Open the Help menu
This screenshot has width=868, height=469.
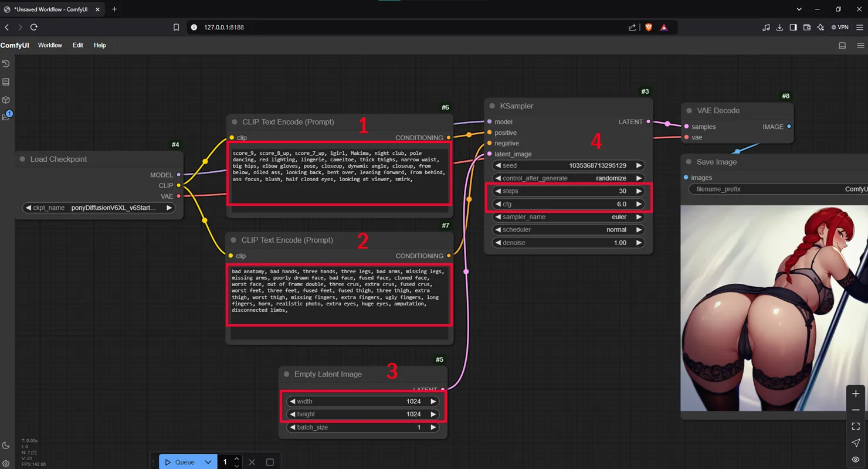[100, 45]
